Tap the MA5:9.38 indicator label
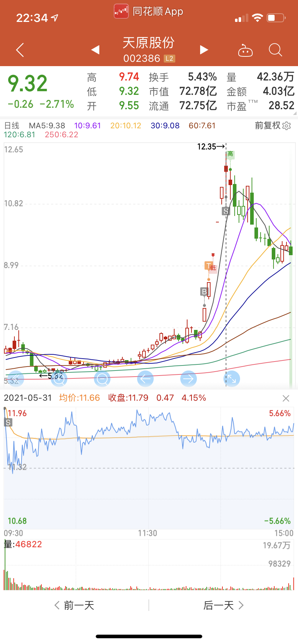Viewport: 298px width, 644px height. point(47,125)
